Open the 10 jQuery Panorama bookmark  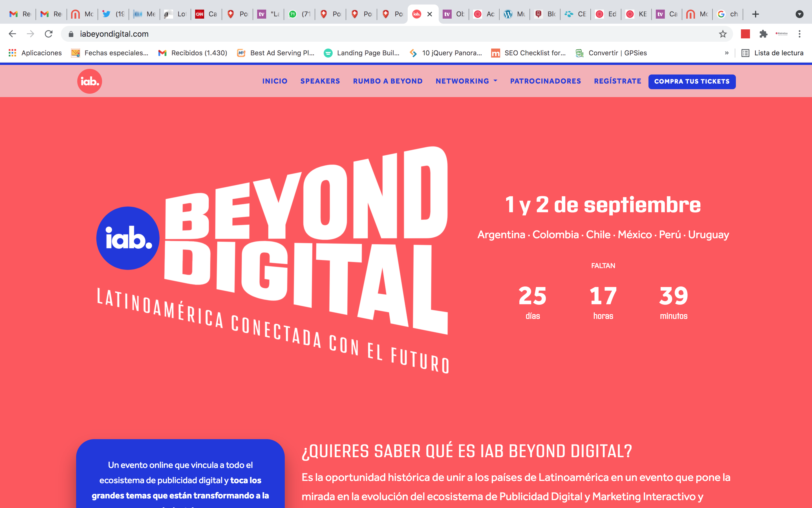pos(445,53)
